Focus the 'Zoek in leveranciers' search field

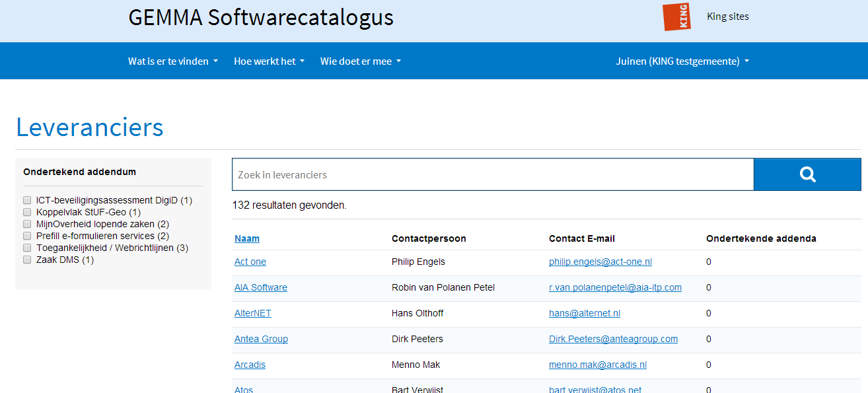tap(493, 174)
